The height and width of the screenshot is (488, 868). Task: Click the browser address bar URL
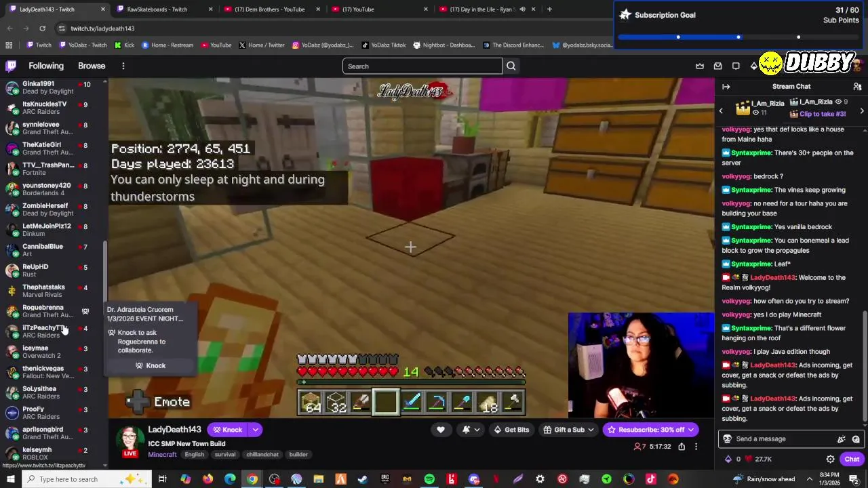(x=103, y=28)
